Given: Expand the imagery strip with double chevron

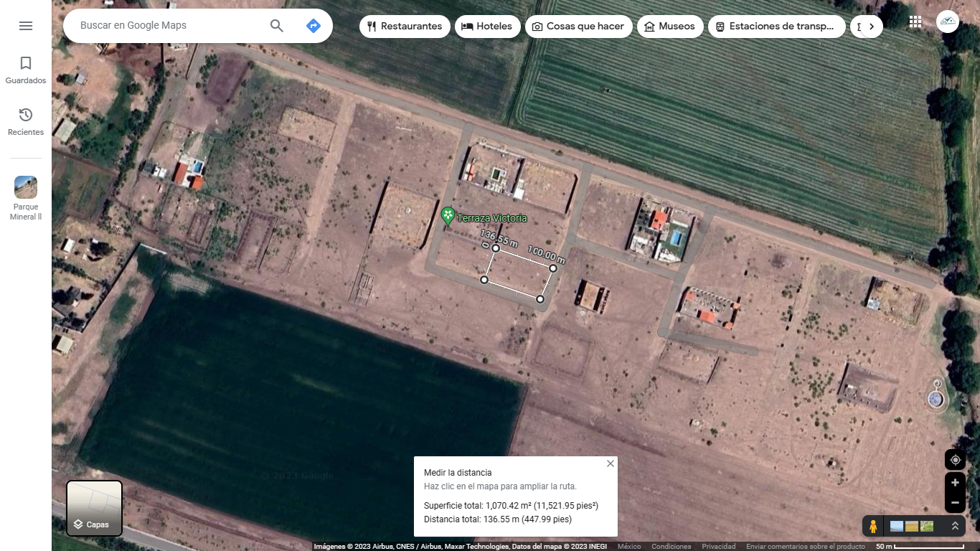Looking at the screenshot, I should [955, 526].
